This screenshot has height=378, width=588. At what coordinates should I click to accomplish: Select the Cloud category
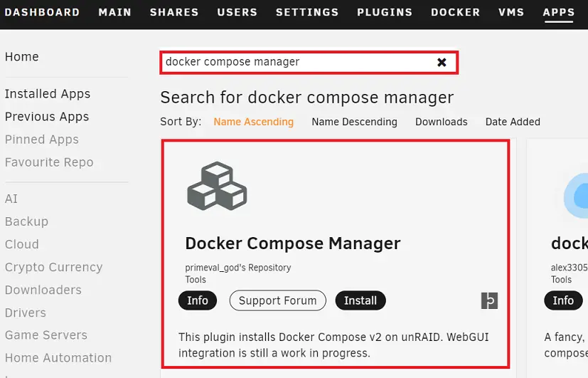point(22,244)
